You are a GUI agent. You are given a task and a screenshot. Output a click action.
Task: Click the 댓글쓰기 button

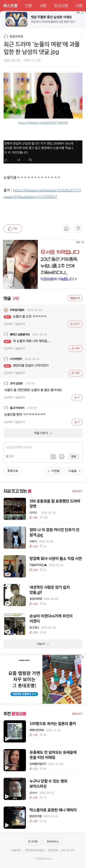75,298
